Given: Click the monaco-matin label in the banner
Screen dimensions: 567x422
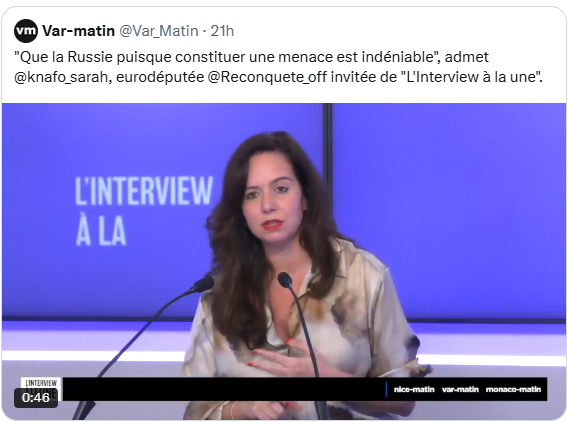Looking at the screenshot, I should (x=513, y=389).
